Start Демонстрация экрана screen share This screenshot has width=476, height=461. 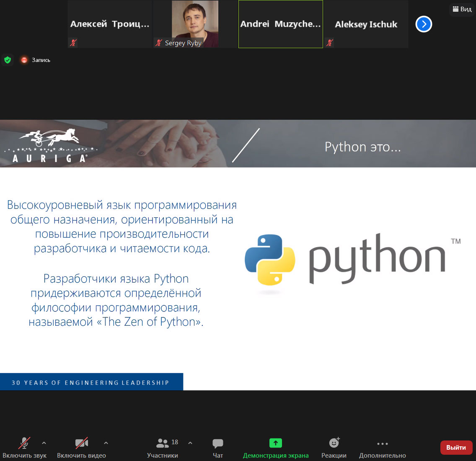(x=276, y=448)
